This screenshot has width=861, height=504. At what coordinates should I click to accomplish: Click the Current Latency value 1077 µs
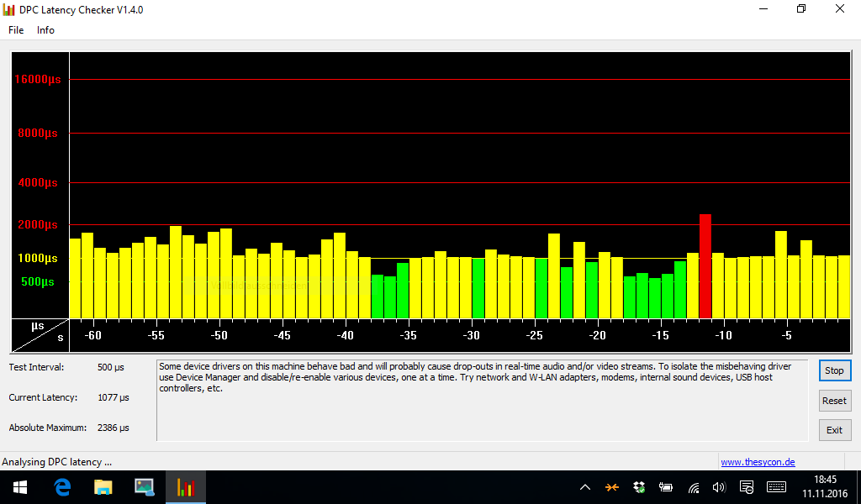pos(114,397)
